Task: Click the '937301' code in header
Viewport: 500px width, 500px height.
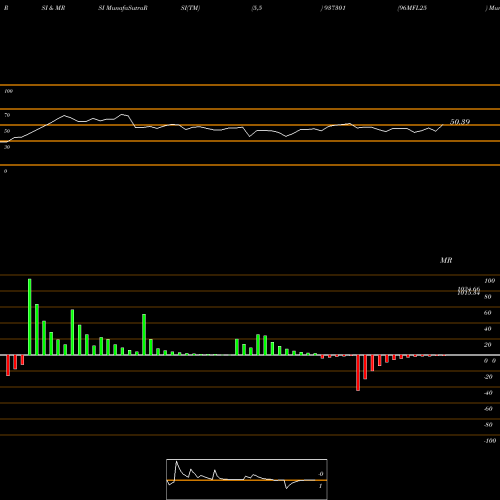Action: tap(334, 8)
